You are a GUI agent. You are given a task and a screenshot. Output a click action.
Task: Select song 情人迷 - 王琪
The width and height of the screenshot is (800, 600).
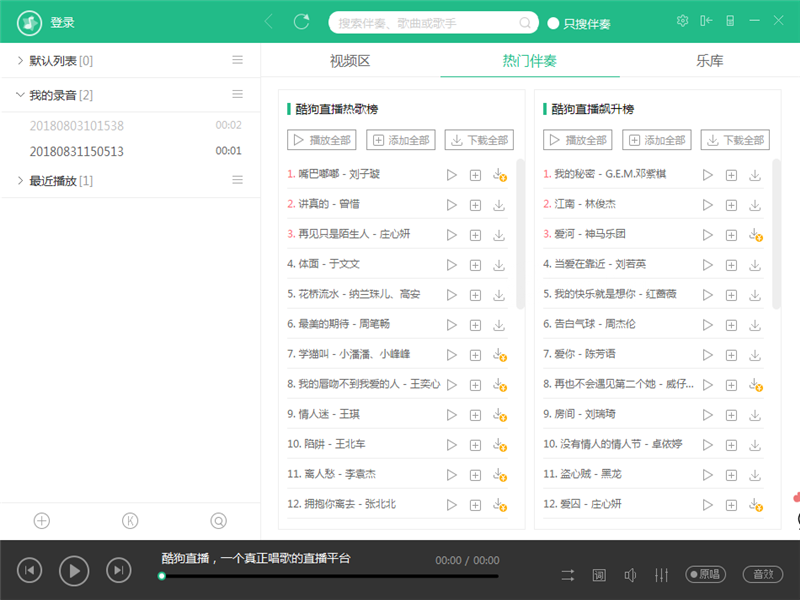[x=323, y=414]
